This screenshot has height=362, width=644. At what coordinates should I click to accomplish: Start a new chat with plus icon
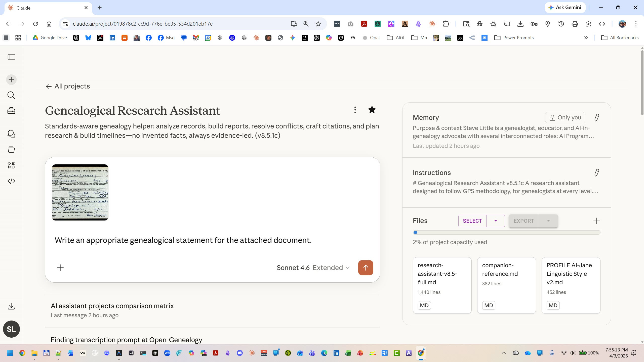point(11,80)
